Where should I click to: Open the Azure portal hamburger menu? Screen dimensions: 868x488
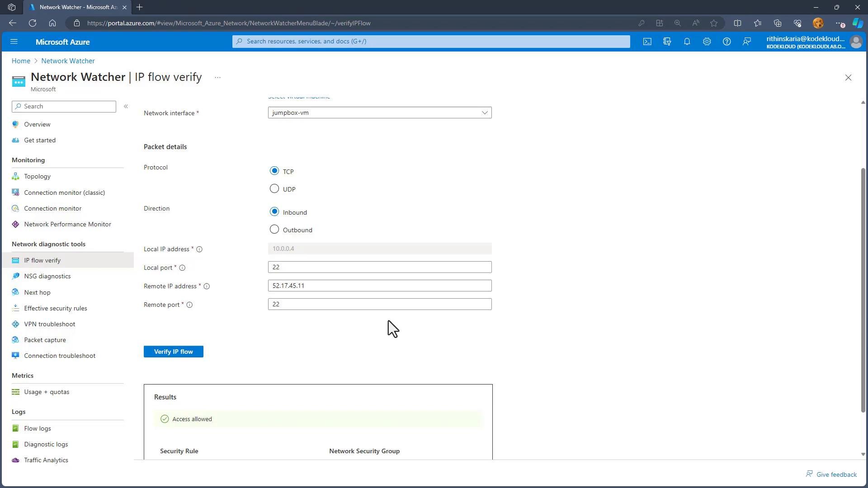(14, 42)
